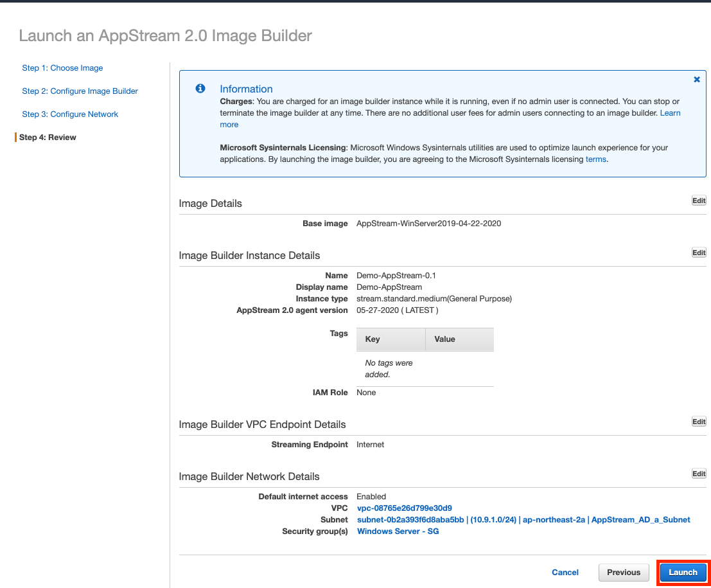
Task: Click the 'No tags were added.' message
Action: click(x=389, y=369)
